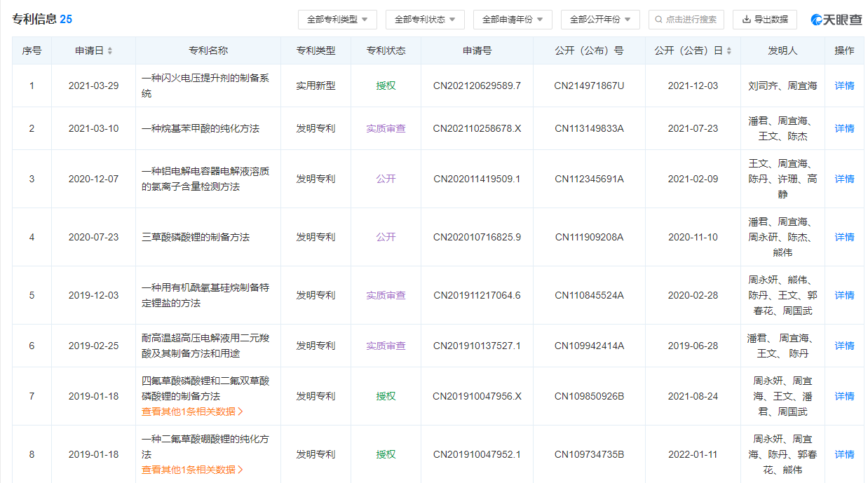Click the 天眼查 logo icon
Image resolution: width=868 pixels, height=483 pixels.
pos(818,19)
